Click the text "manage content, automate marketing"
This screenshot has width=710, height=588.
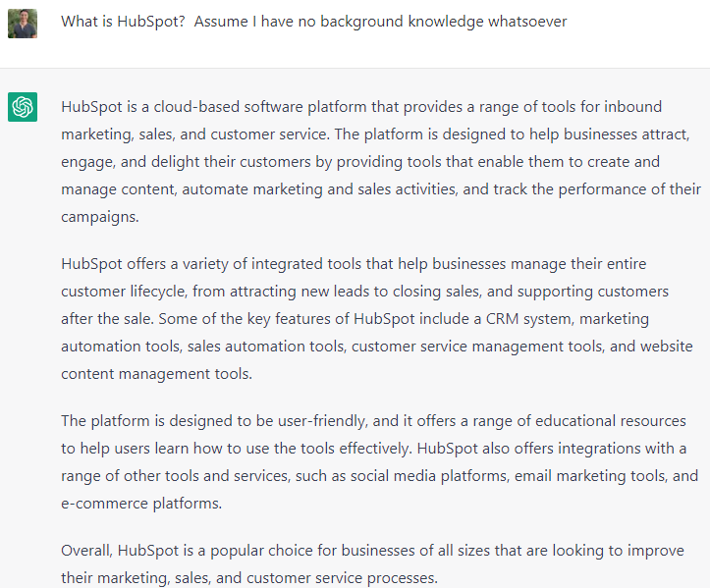click(192, 189)
